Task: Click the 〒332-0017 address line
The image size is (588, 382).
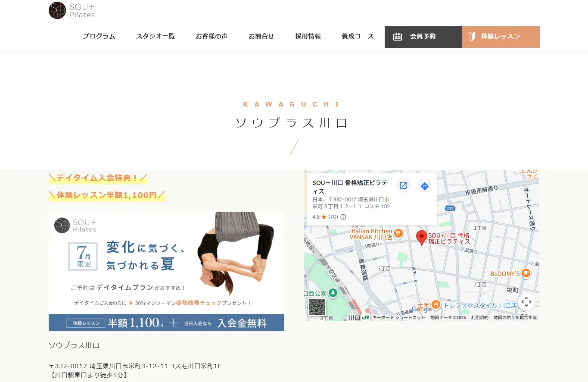Action: 135,366
